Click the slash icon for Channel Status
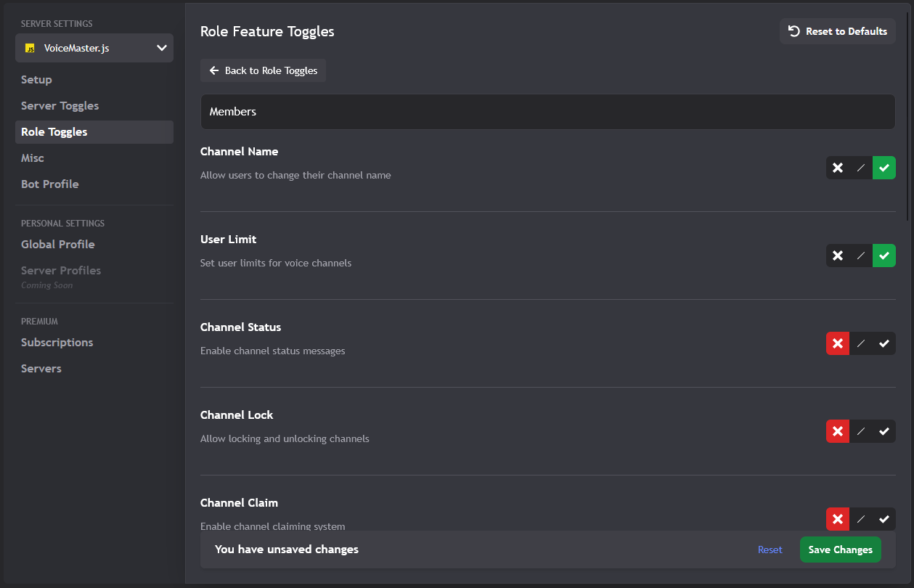914x588 pixels. (860, 343)
